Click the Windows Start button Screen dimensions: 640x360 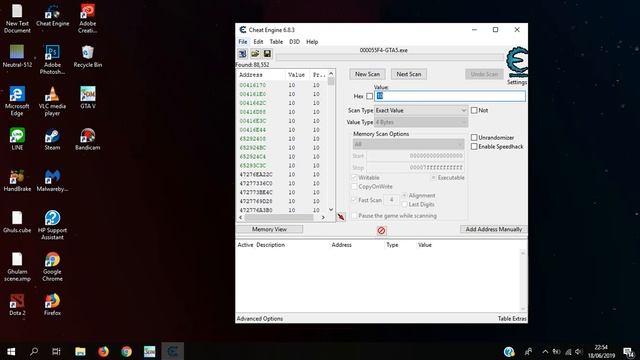coord(11,351)
